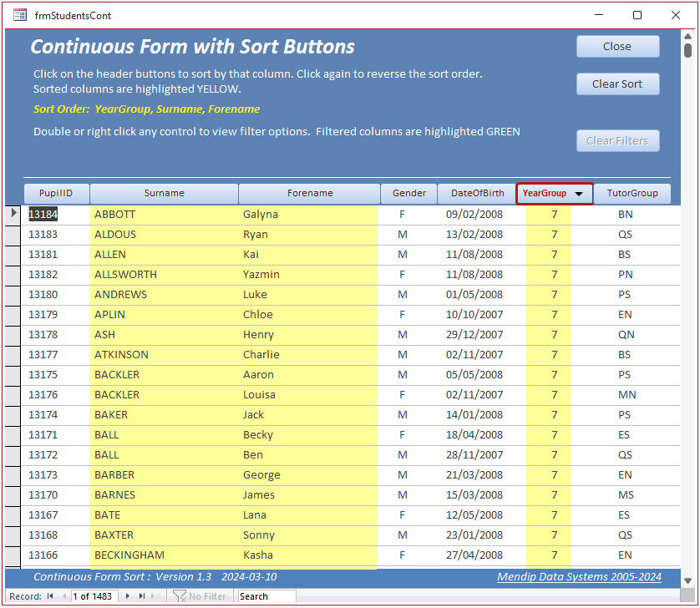Go to next record arrow
Screen dimensions: 700x608
point(128,596)
